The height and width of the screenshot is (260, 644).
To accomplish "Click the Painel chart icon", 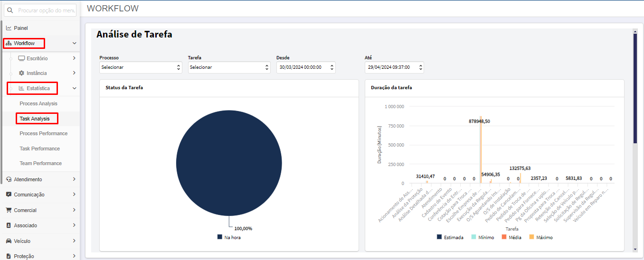I will 9,28.
